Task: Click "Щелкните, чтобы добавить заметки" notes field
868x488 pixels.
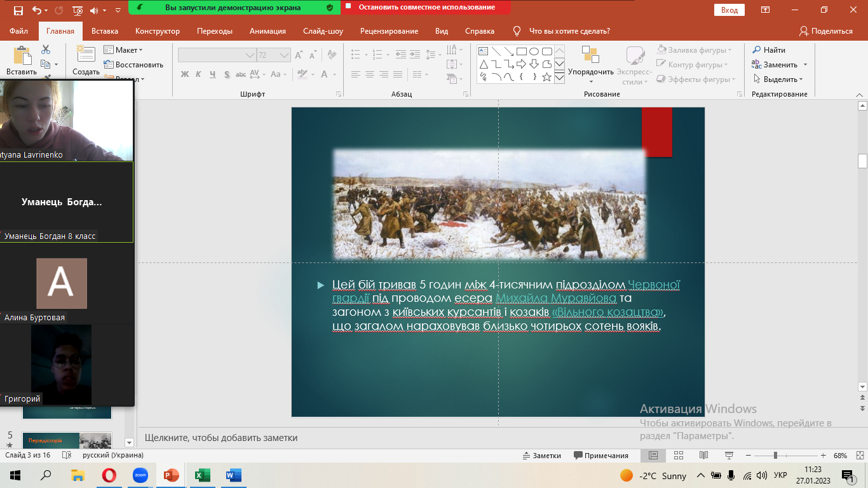Action: [x=221, y=438]
